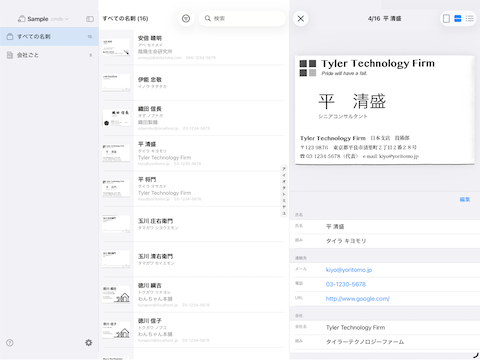Select the 安倍 晴明 card row
The width and height of the screenshot is (480, 360).
[x=193, y=47]
